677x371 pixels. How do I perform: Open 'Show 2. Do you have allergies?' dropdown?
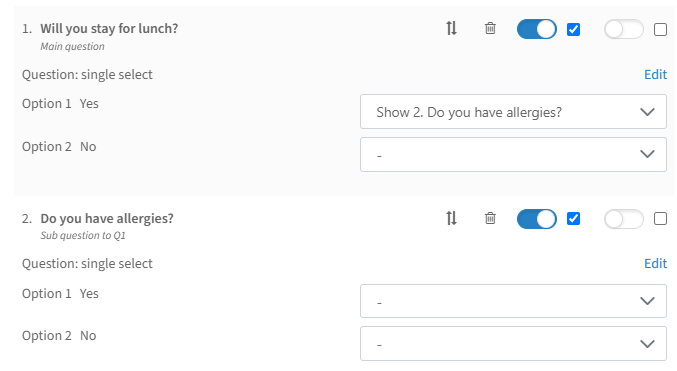pos(513,112)
